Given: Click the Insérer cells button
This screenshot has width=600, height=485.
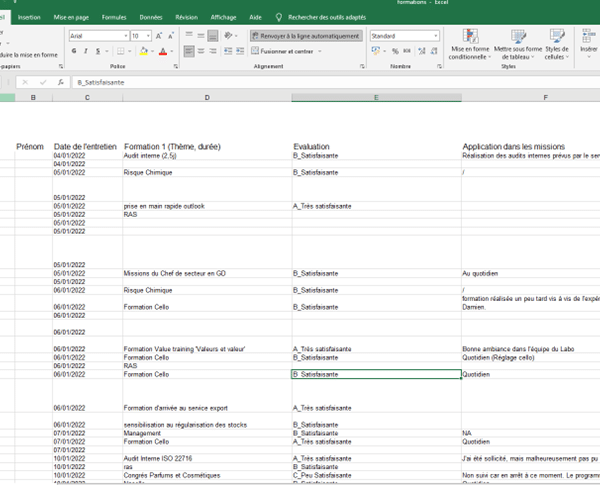Looking at the screenshot, I should (589, 44).
